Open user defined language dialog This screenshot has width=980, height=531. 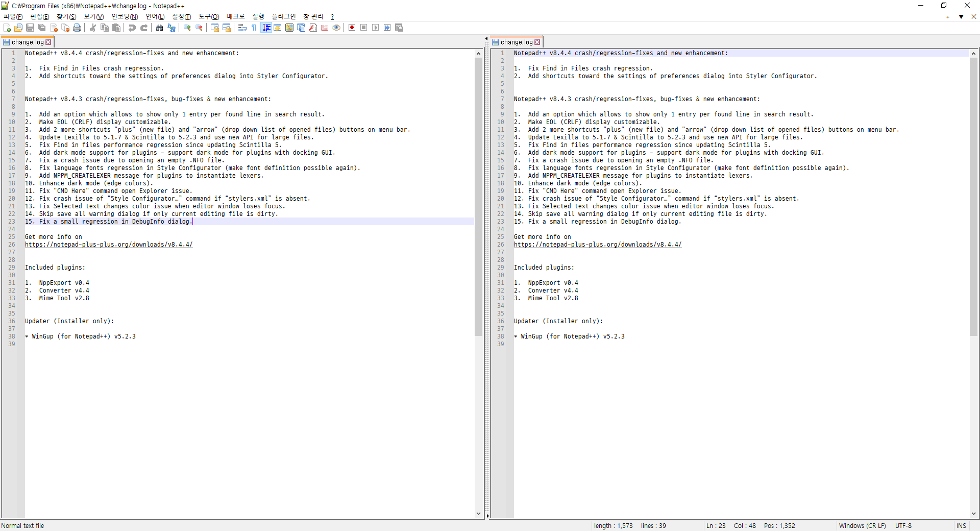pyautogui.click(x=278, y=28)
